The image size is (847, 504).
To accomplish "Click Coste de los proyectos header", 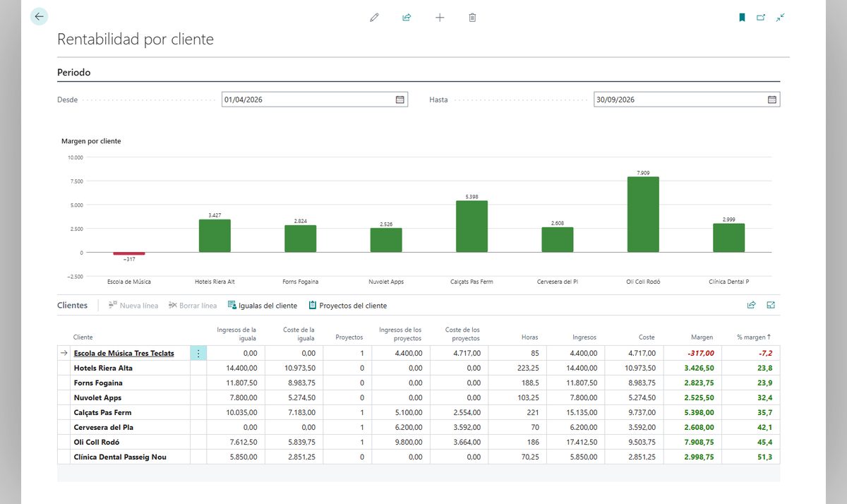I will point(462,333).
